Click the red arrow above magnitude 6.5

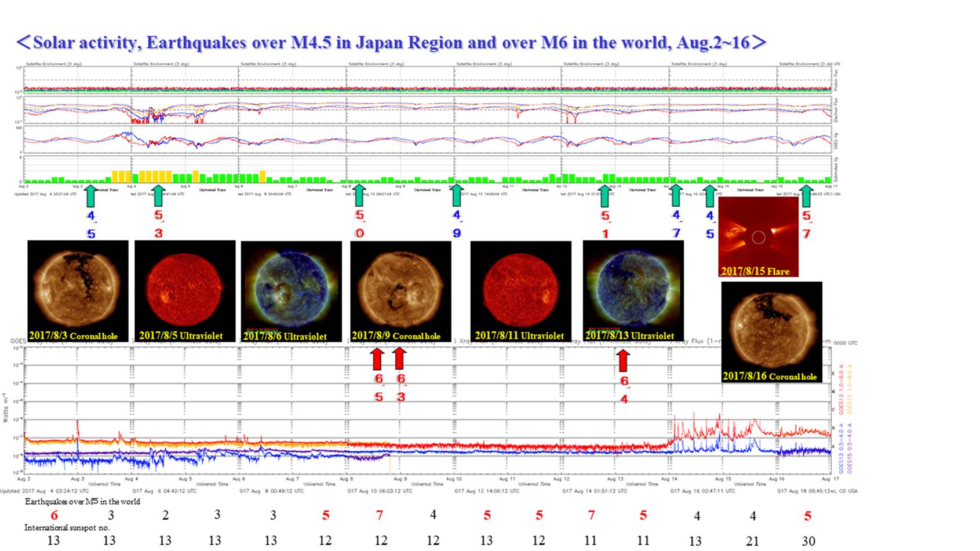point(378,359)
